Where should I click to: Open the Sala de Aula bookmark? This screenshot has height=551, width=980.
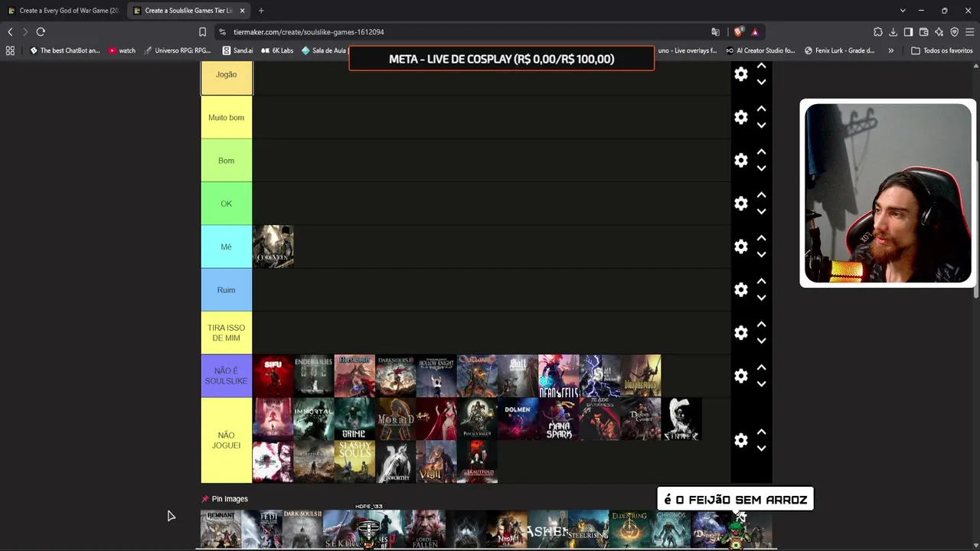pyautogui.click(x=324, y=51)
